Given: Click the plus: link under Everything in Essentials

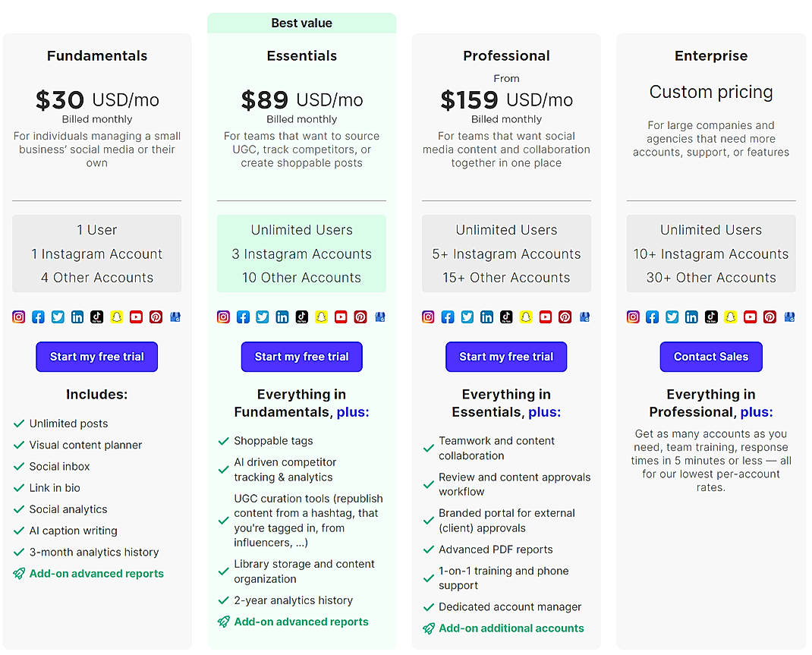Looking at the screenshot, I should coord(545,411).
